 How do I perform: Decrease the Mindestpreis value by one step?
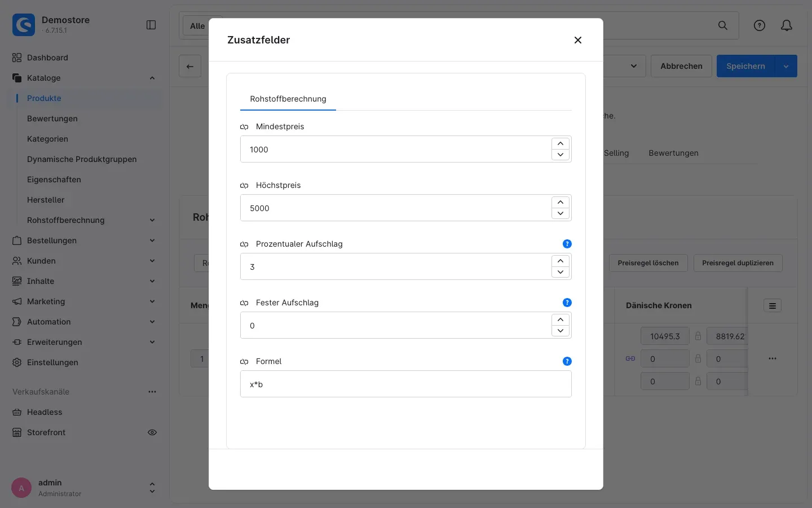coord(561,155)
